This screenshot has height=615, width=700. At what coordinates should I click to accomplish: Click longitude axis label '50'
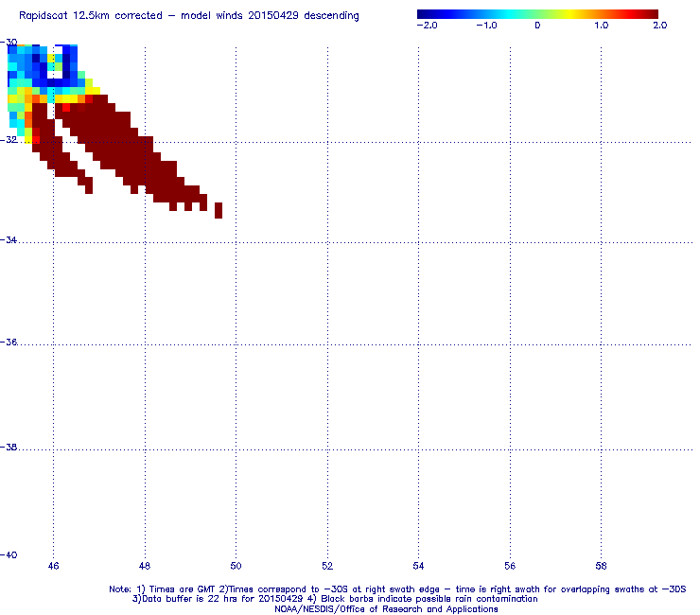pyautogui.click(x=236, y=567)
